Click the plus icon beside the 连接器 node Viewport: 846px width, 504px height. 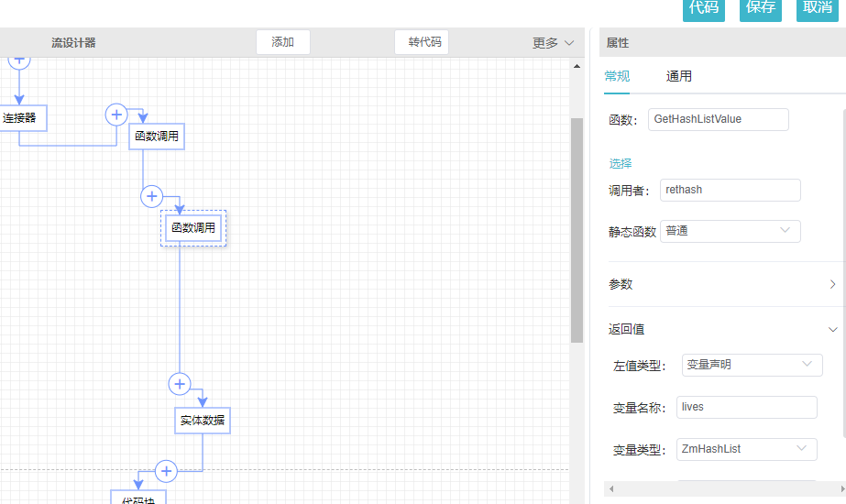[x=116, y=115]
